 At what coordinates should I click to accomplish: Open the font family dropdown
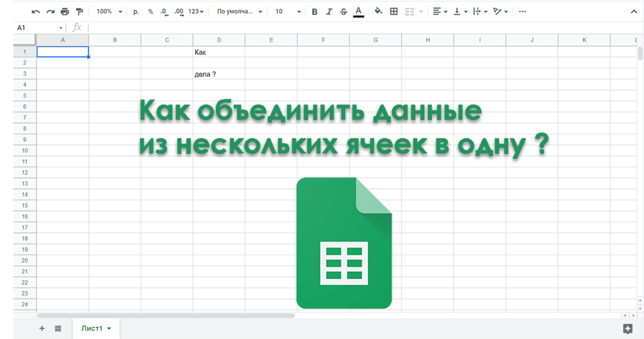click(x=239, y=11)
